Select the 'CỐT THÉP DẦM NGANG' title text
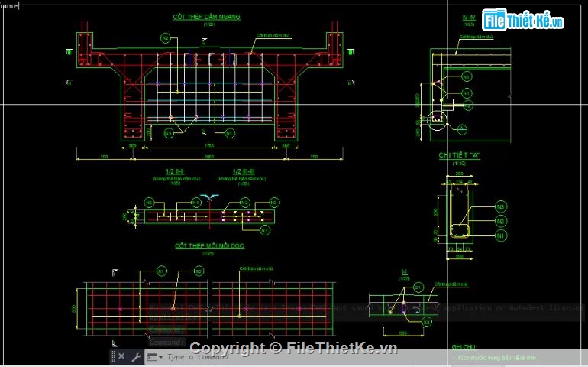The height and width of the screenshot is (367, 588). coord(207,17)
